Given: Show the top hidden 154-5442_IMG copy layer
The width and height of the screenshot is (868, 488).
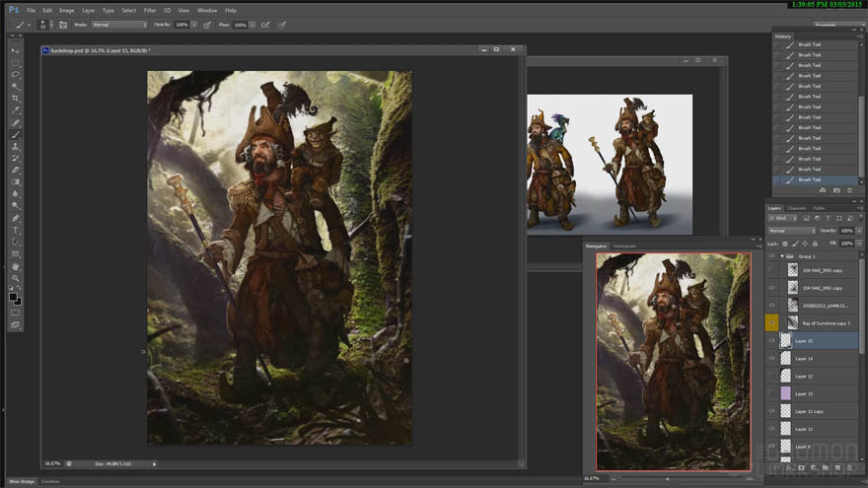Looking at the screenshot, I should tap(771, 270).
